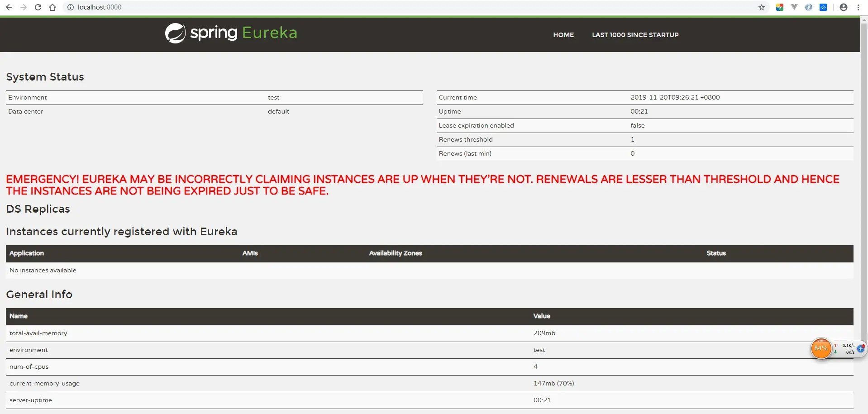
Task: Open LAST 1000 SINCE STARTUP page
Action: 635,35
